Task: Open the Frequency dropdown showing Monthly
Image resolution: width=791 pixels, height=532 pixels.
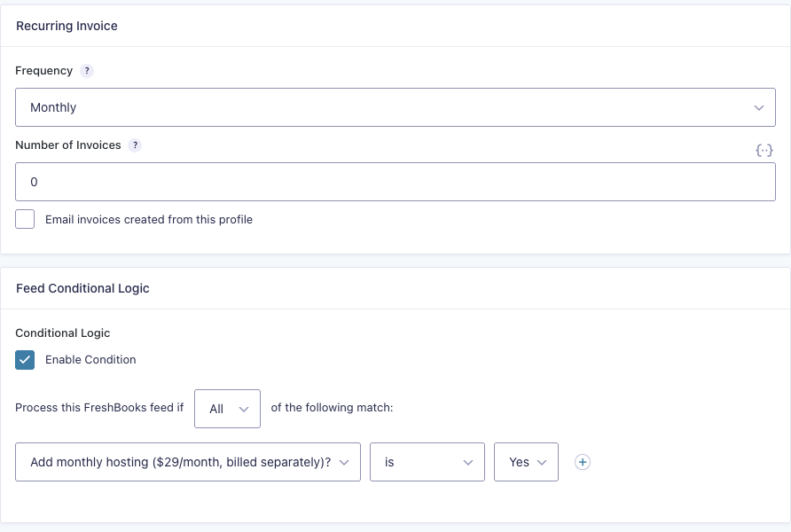Action: (395, 107)
